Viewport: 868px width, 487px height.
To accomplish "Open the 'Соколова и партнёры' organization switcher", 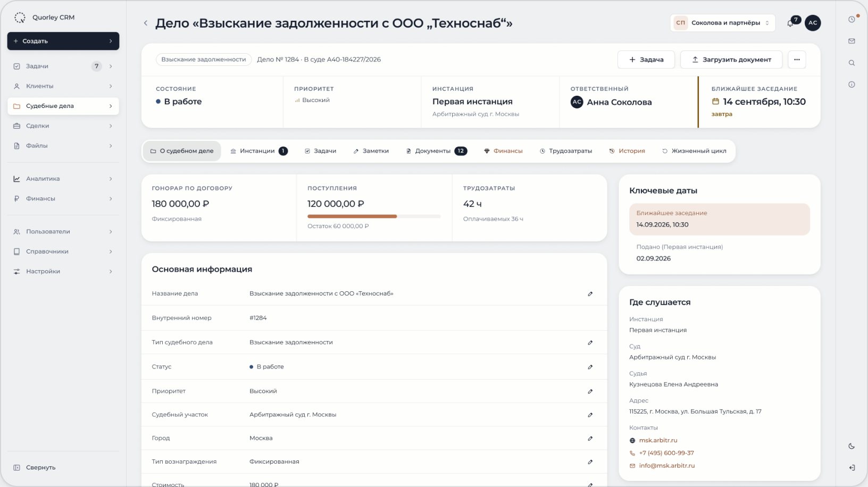I will coord(722,23).
